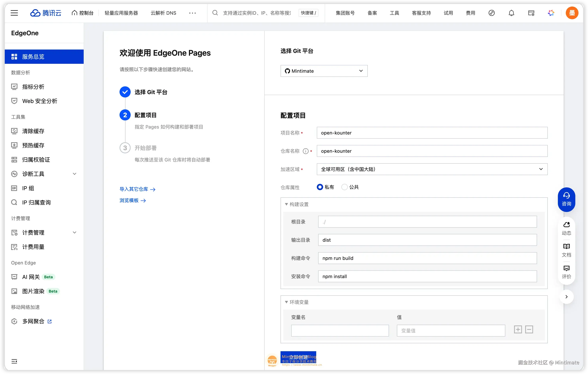This screenshot has height=374, width=588.
Task: Switch to the 备案 section
Action: [x=372, y=13]
